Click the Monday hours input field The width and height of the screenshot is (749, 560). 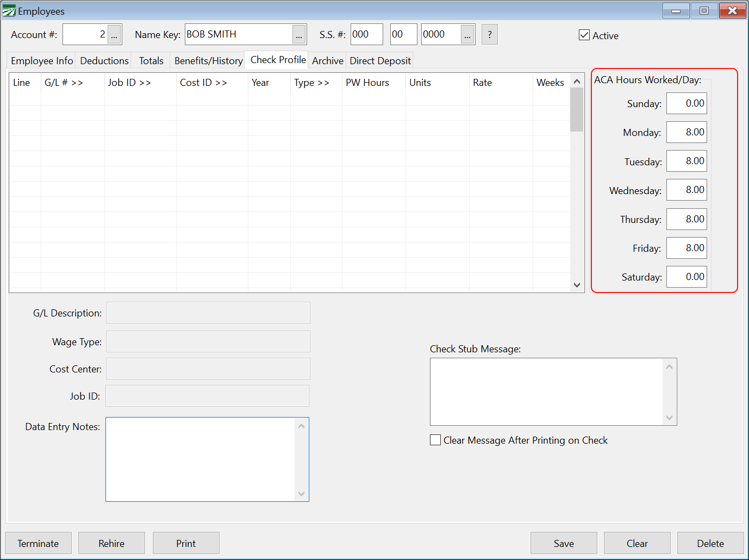(x=686, y=132)
